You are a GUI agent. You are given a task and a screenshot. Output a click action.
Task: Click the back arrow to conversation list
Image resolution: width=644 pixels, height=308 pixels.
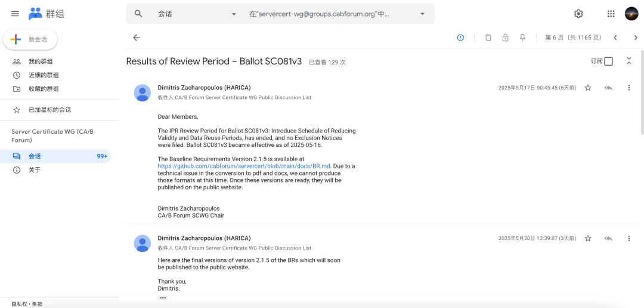136,38
